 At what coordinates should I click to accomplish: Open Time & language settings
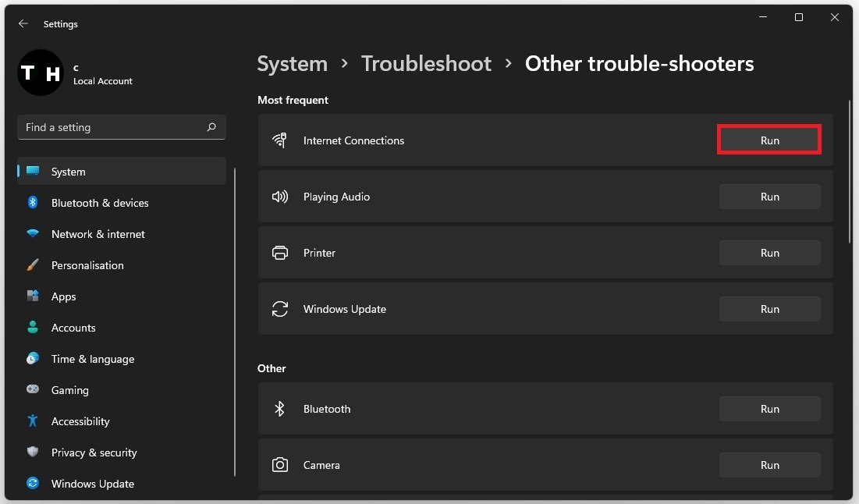(92, 359)
